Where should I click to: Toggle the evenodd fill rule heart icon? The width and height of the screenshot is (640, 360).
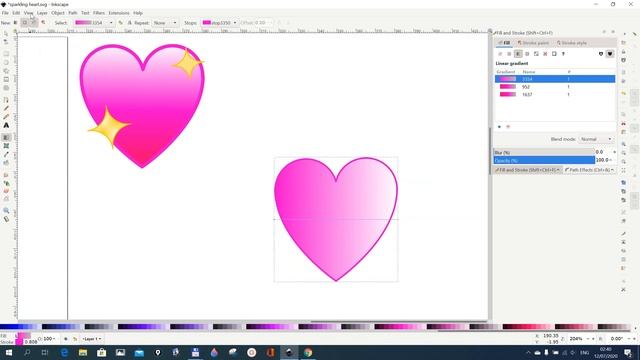pos(601,54)
